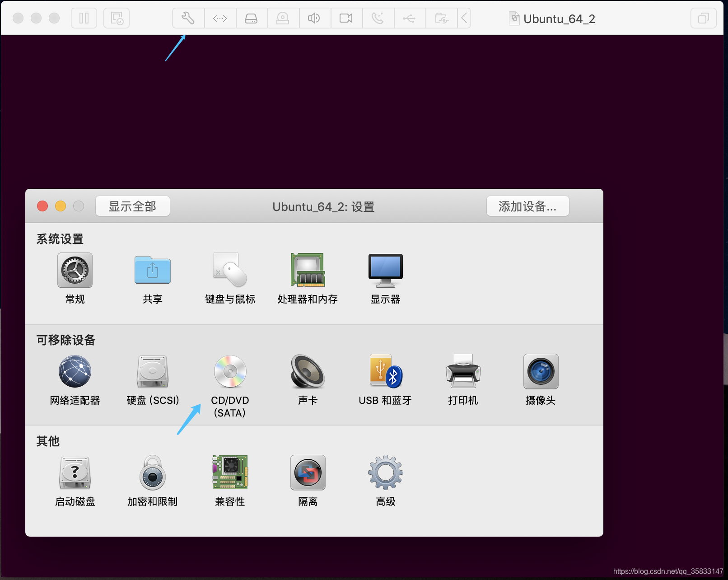The width and height of the screenshot is (728, 580).
Task: Toggle the virtual machine sound from the toolbar
Action: (x=315, y=18)
